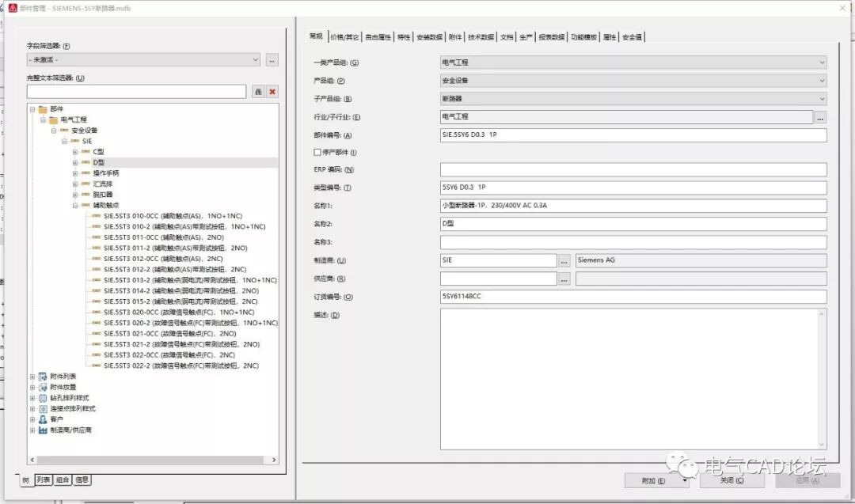Screen dimensions: 855x504
Task: Click the ... button beside 行业/子行业 field
Action: coord(820,117)
